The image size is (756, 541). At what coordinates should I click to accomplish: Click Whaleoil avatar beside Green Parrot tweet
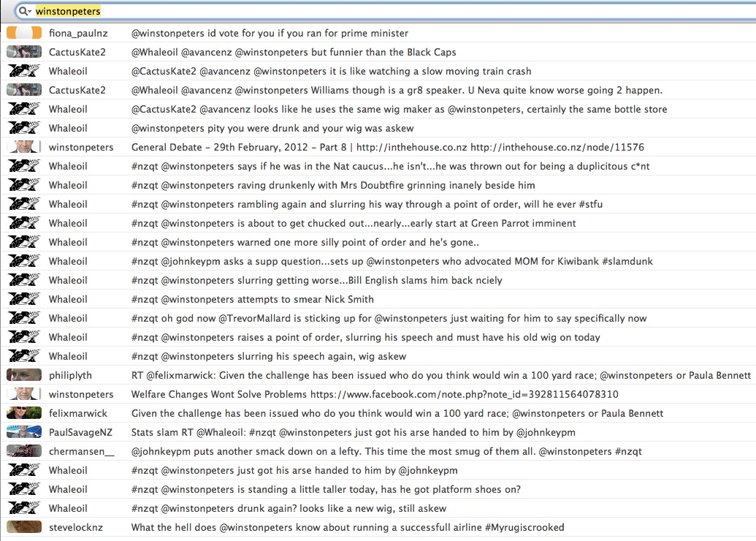(x=24, y=223)
